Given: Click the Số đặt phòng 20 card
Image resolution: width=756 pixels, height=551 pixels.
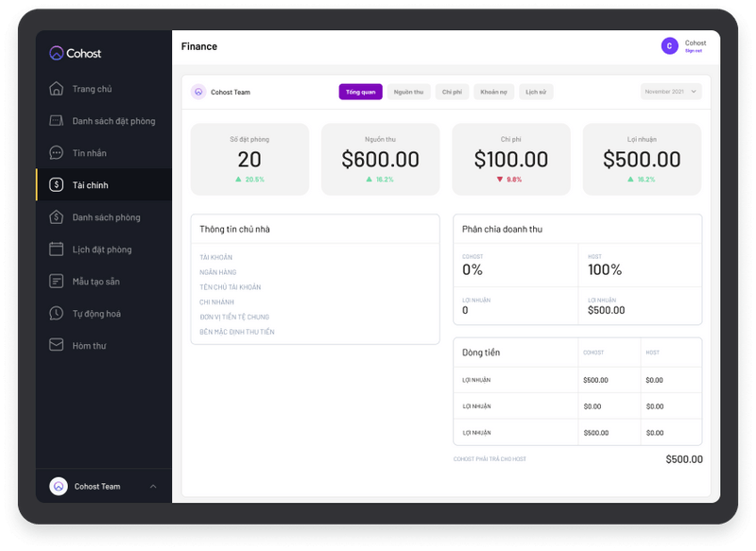Looking at the screenshot, I should pyautogui.click(x=249, y=159).
